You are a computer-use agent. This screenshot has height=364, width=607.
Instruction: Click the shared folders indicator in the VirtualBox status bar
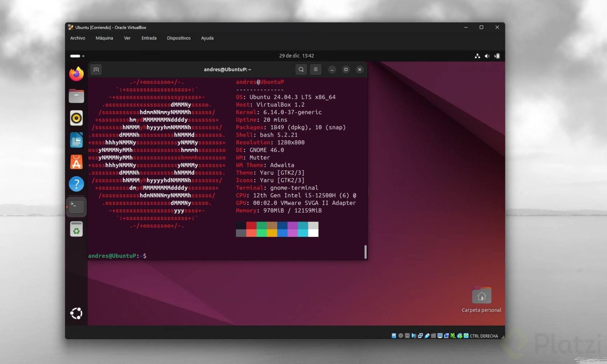[433, 336]
